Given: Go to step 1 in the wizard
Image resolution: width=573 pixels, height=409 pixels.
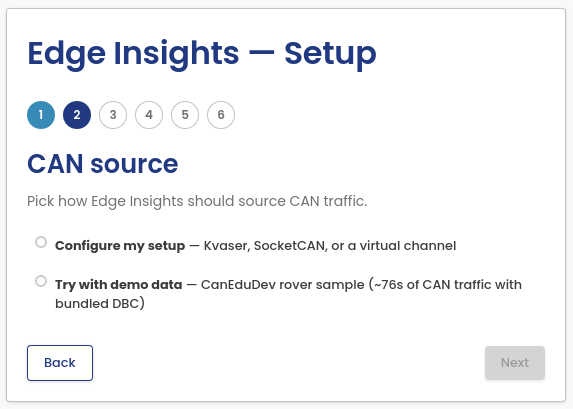Looking at the screenshot, I should point(41,115).
